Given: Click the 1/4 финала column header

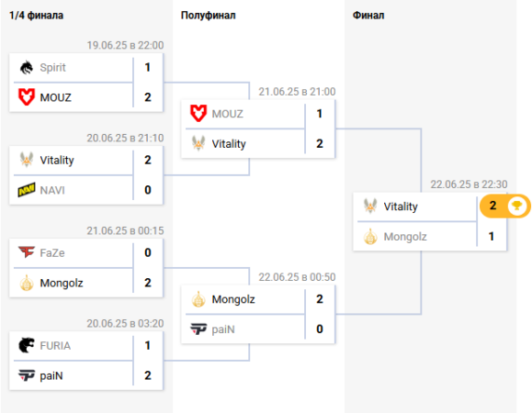Looking at the screenshot, I should tap(36, 16).
